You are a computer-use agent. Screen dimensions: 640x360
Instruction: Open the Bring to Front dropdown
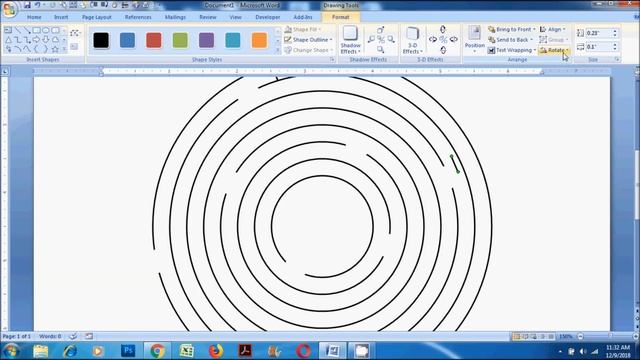pyautogui.click(x=511, y=29)
